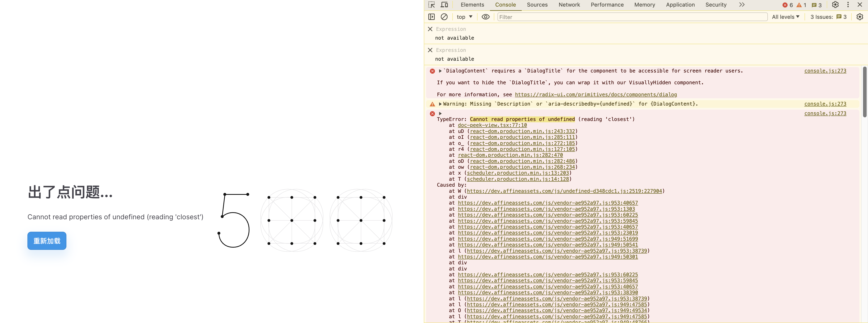Switch to the Network tab
Screen dimensions: 868x323
(x=569, y=5)
